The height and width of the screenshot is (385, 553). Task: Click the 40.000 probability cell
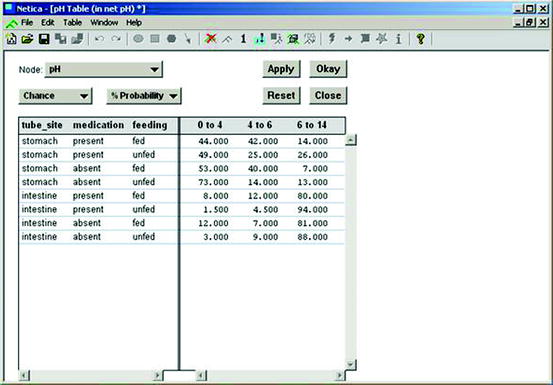pos(263,169)
